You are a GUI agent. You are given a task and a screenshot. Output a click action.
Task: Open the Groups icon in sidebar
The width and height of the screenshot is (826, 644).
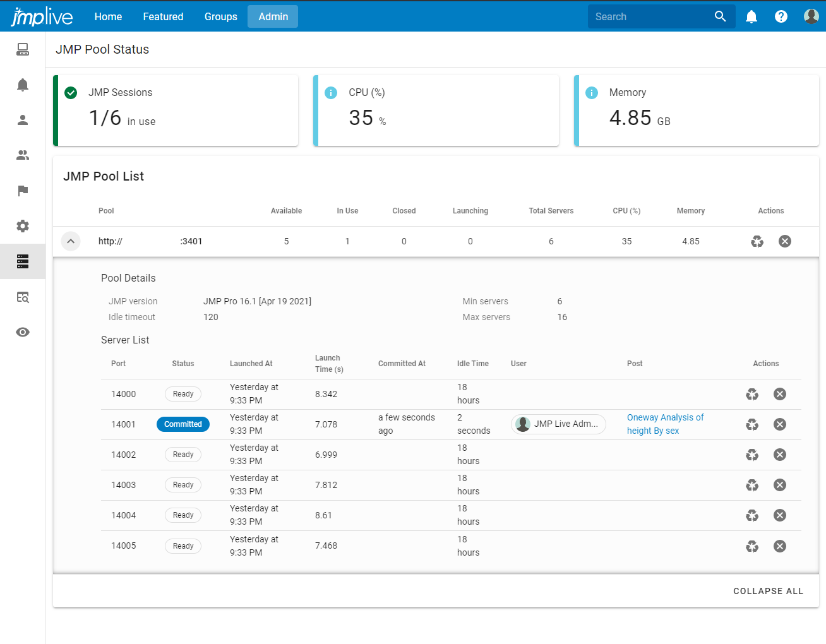click(23, 155)
